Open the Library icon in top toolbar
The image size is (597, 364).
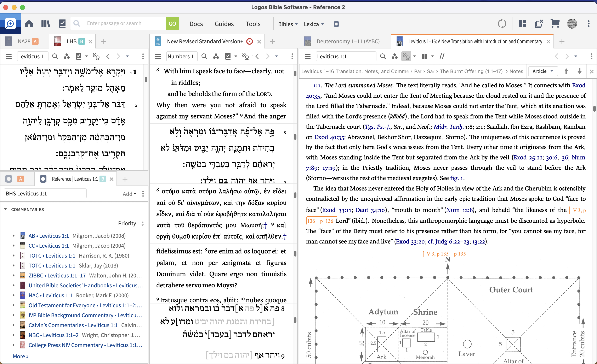coord(46,24)
